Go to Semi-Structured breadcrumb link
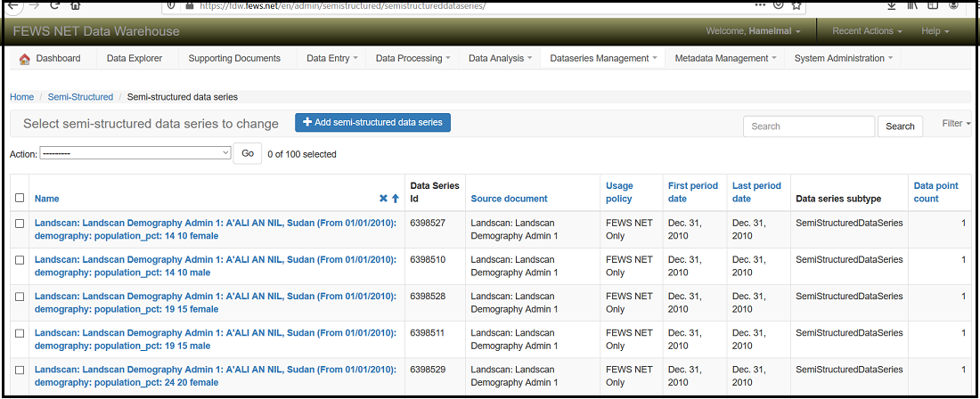The height and width of the screenshot is (399, 980). point(81,97)
